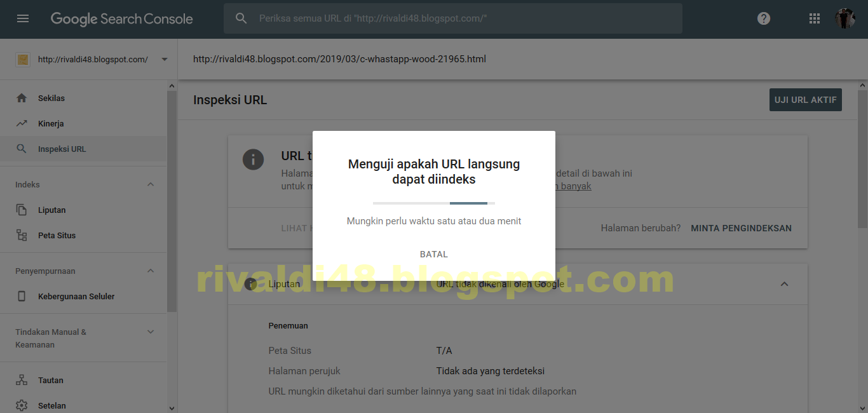
Task: Open the help icon in the top bar
Action: click(x=763, y=18)
